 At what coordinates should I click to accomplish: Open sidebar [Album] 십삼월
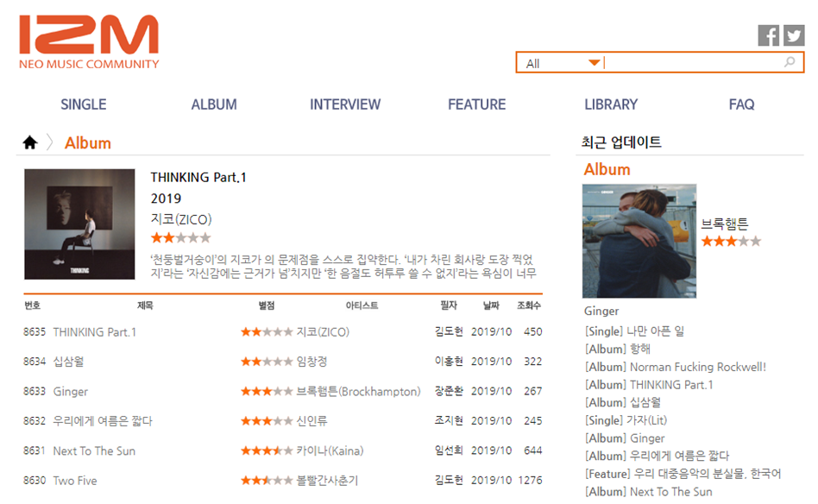[623, 402]
